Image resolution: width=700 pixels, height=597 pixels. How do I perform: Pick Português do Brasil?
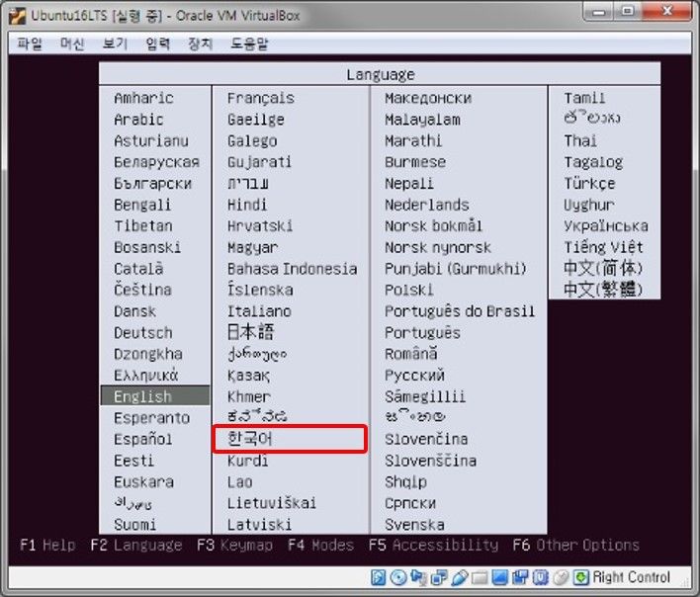click(x=459, y=311)
